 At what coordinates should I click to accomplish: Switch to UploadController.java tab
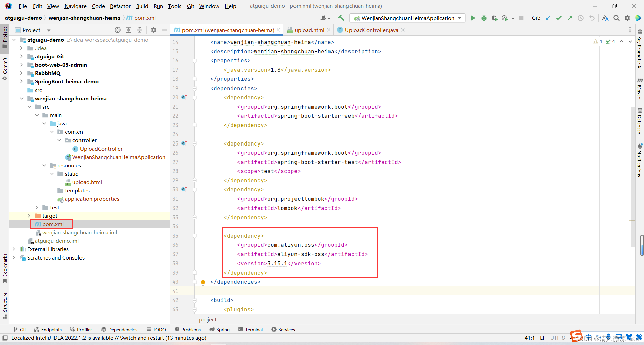coord(371,30)
